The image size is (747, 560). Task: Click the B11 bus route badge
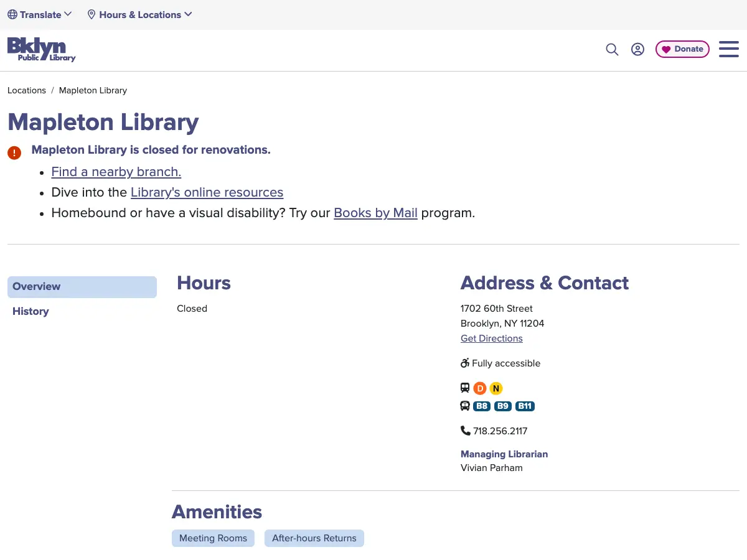click(x=525, y=406)
